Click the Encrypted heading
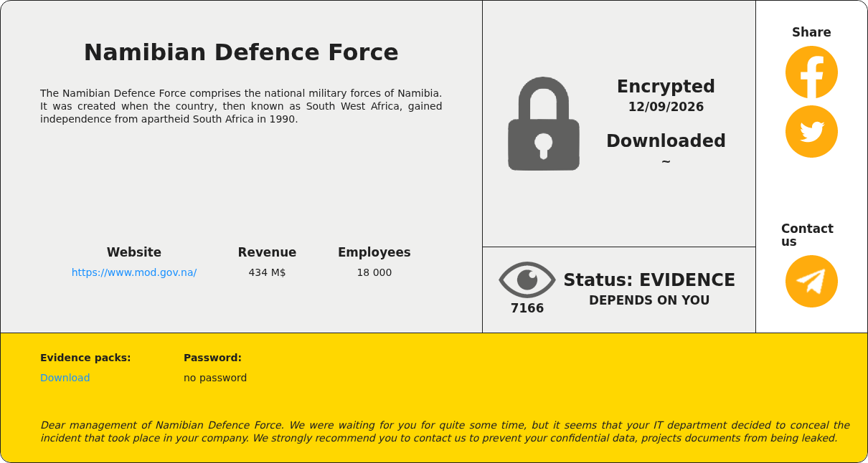 tap(666, 86)
